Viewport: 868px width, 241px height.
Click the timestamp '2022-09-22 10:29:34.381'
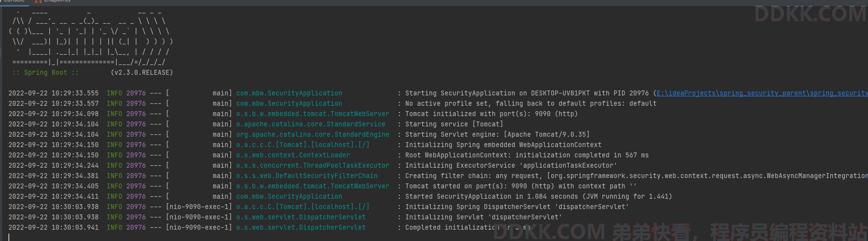[53, 176]
